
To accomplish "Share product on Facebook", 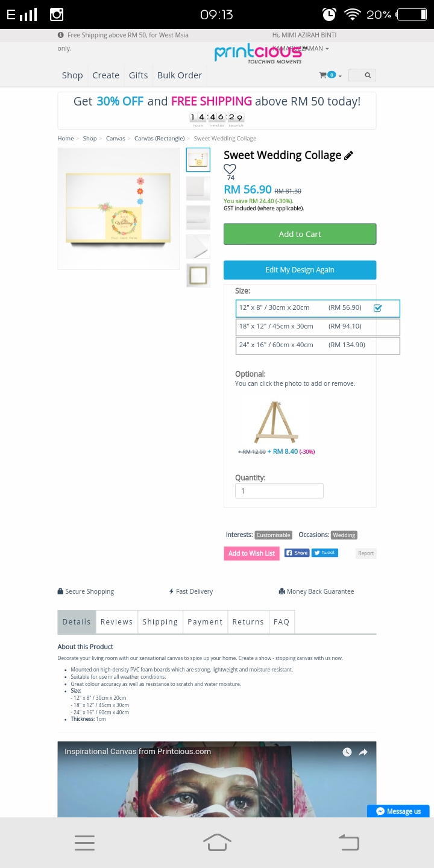I will (297, 553).
